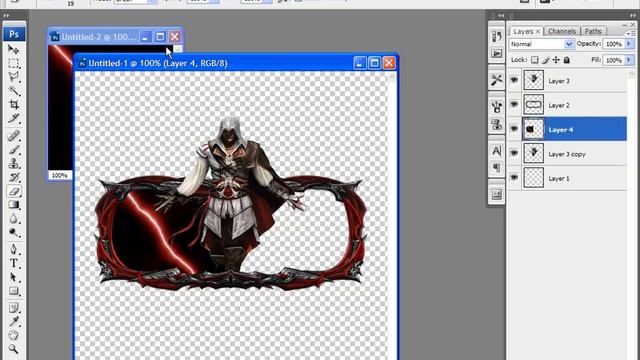
Task: Open the Actions panel icon
Action: pyautogui.click(x=496, y=53)
